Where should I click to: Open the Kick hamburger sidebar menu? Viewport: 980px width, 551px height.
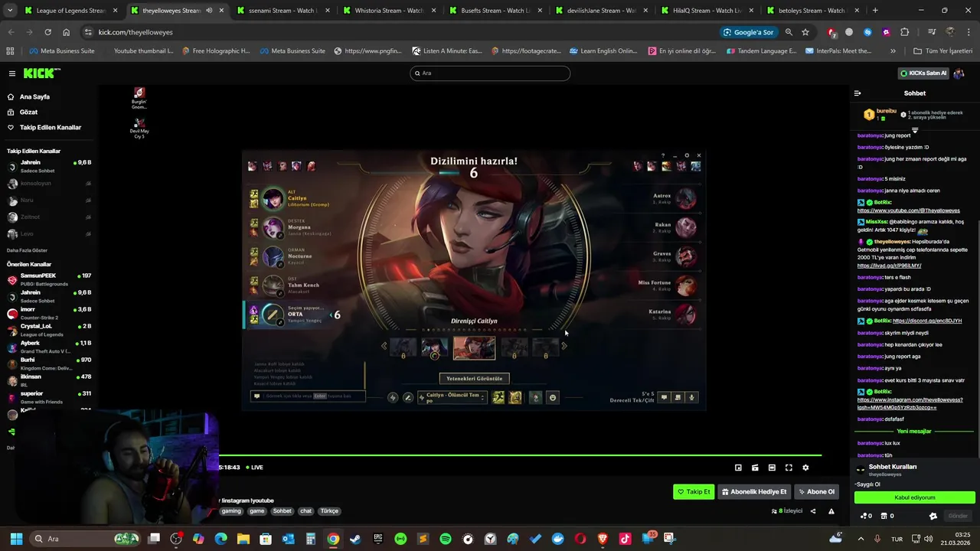point(12,73)
